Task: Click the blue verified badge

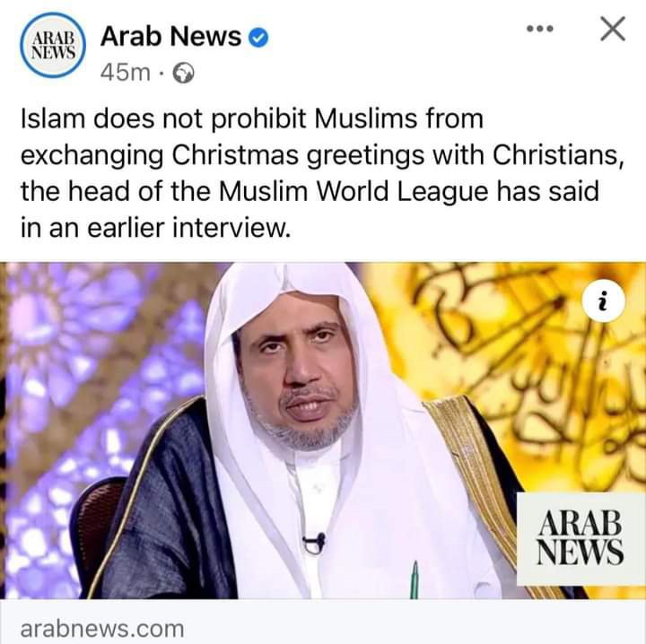Action: pos(258,38)
